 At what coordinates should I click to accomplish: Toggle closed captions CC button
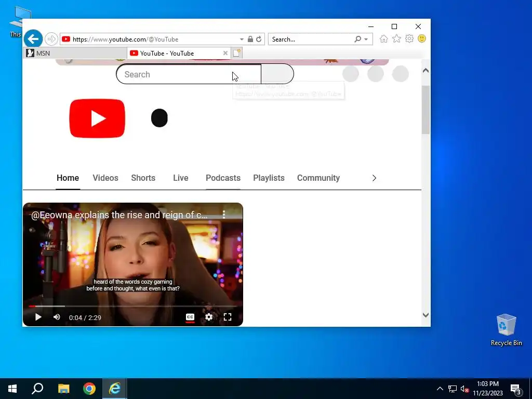[x=190, y=317]
